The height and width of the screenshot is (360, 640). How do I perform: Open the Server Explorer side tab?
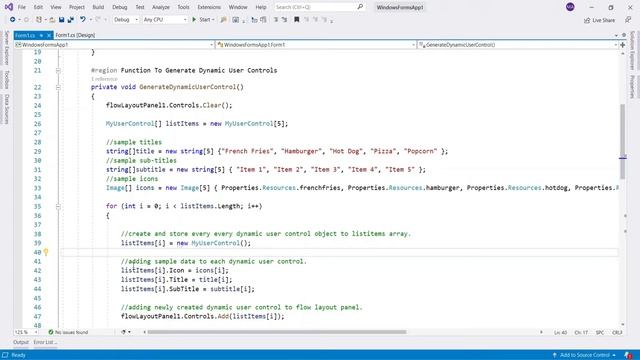7,48
